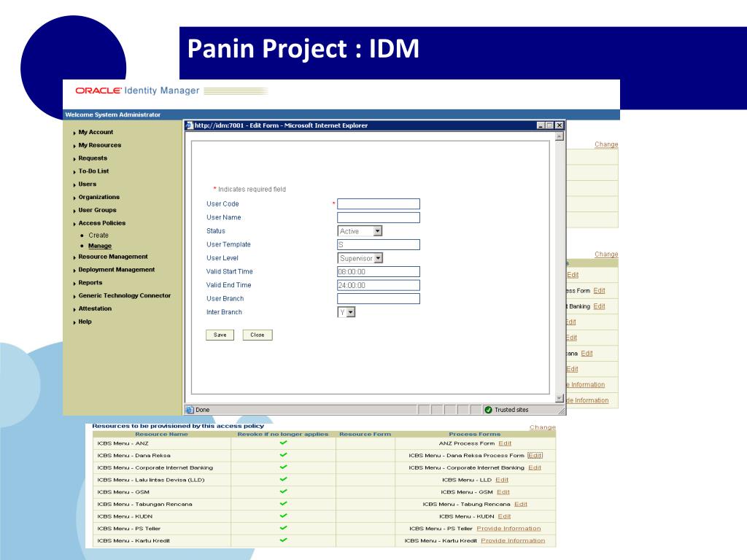Click the Process Forms column header
The width and height of the screenshot is (747, 560).
point(474,435)
